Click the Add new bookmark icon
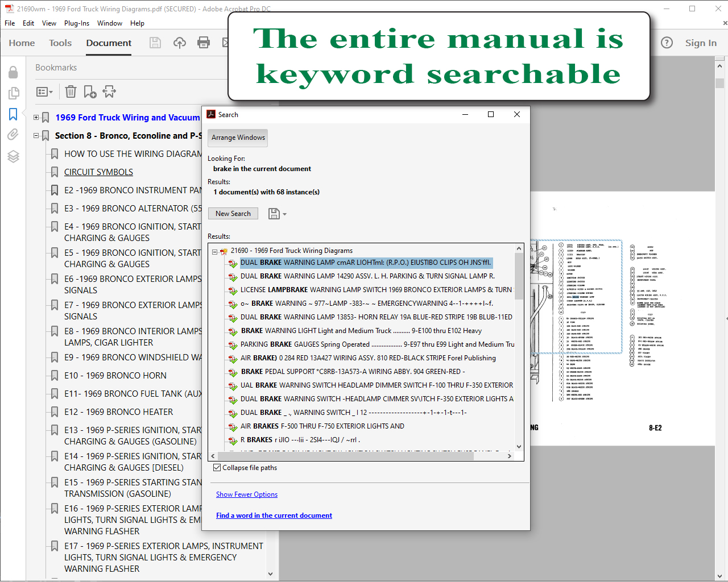The height and width of the screenshot is (582, 728). (x=90, y=92)
